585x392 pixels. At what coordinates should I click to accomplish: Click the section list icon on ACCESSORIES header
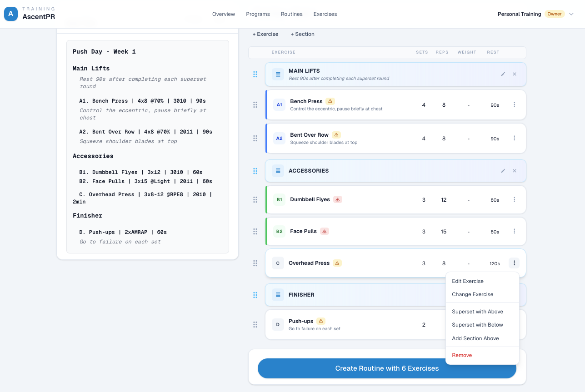(278, 171)
